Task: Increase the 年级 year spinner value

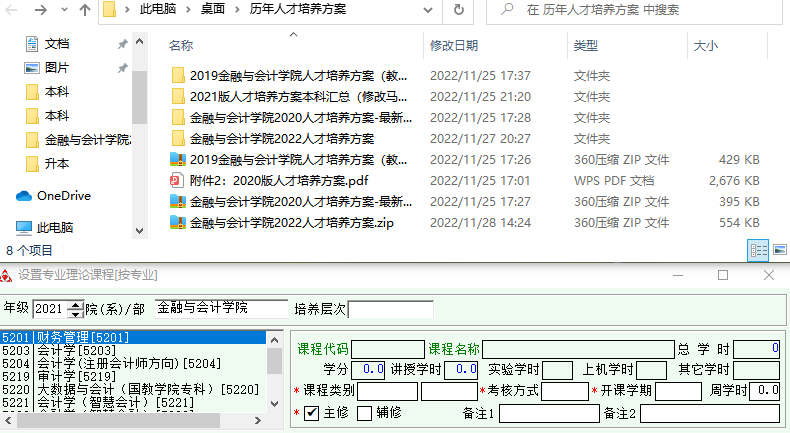Action: [73, 304]
